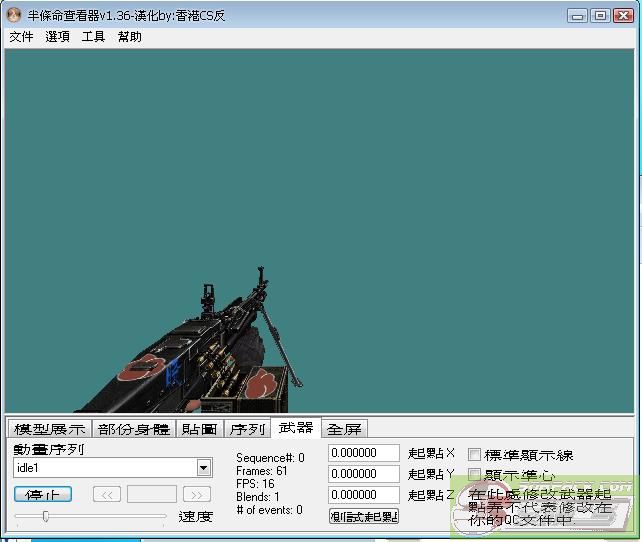Open the 文件 menu

(21, 37)
